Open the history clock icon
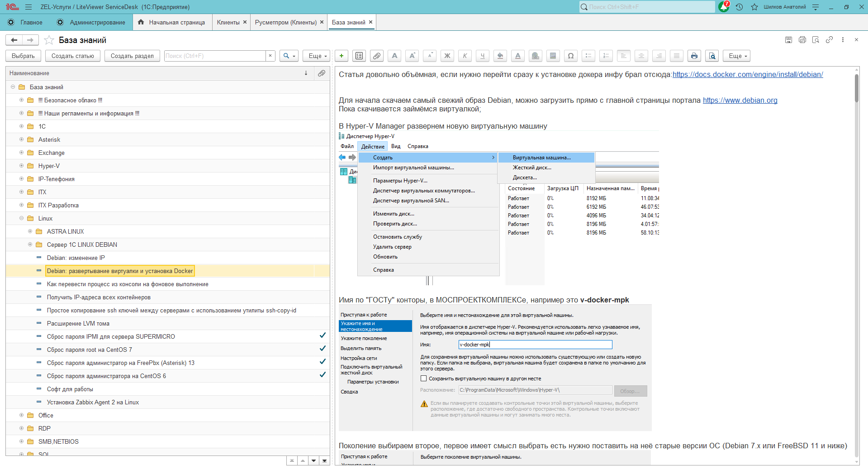This screenshot has height=470, width=868. point(739,7)
